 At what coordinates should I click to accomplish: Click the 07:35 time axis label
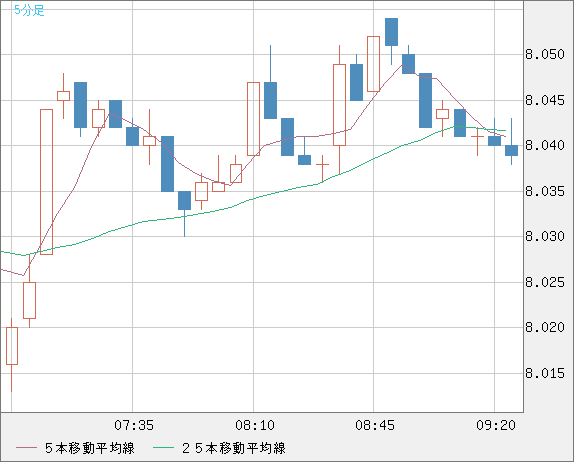click(134, 425)
